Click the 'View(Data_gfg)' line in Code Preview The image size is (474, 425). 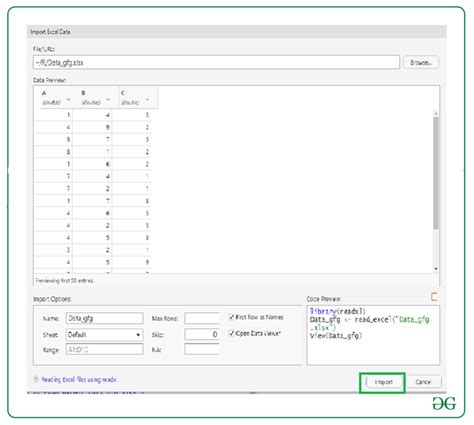(x=335, y=336)
